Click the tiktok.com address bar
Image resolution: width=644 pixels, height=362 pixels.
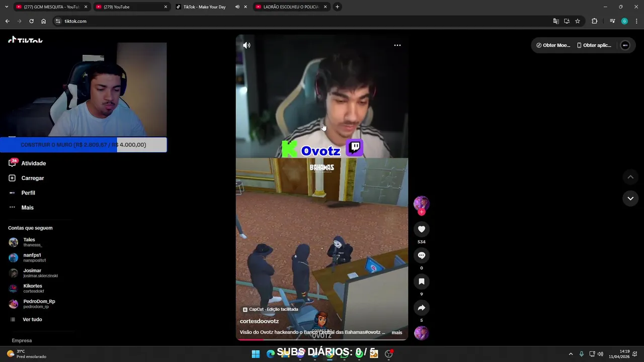(x=302, y=21)
